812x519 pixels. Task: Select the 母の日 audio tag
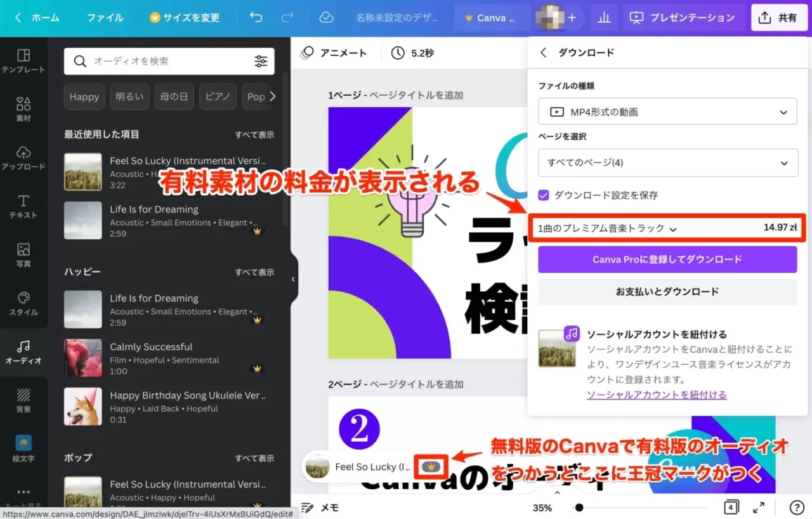click(x=174, y=96)
